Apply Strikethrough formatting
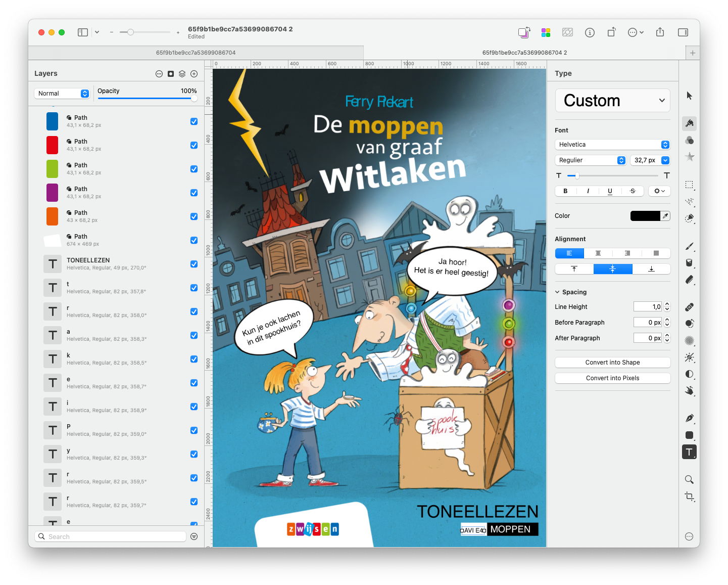Viewport: 728px width, 585px height. (633, 191)
